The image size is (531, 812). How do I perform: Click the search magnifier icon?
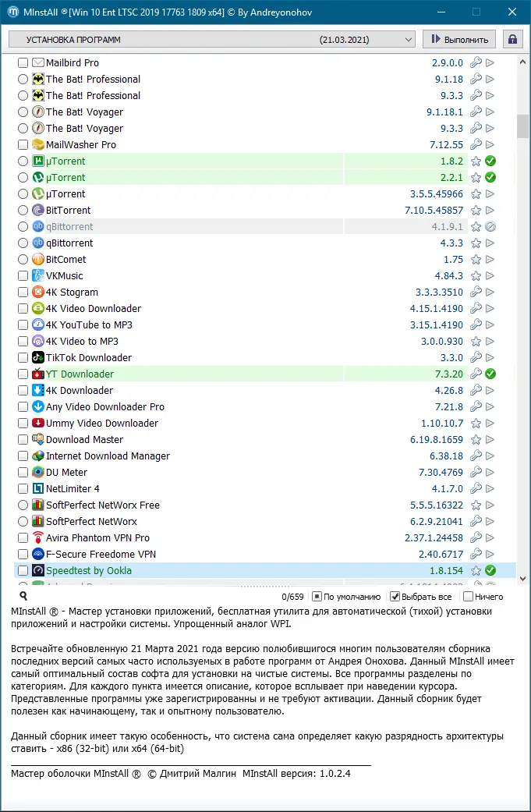point(23,596)
